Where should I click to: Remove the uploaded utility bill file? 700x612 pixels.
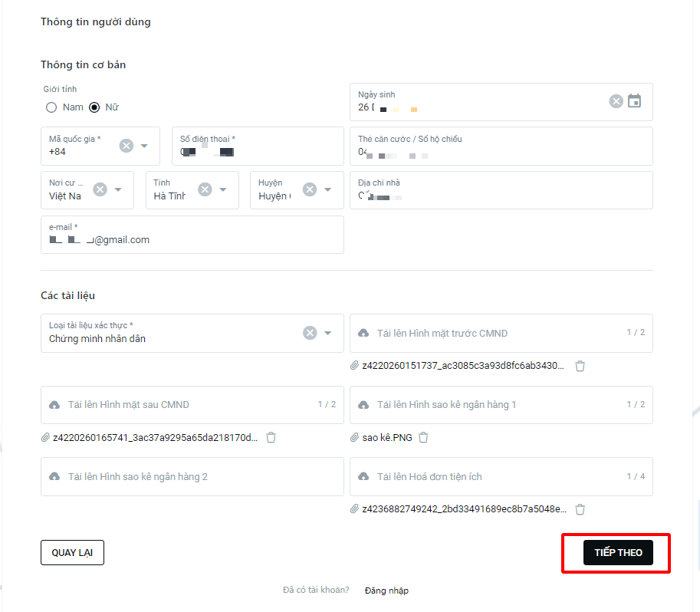[x=580, y=509]
